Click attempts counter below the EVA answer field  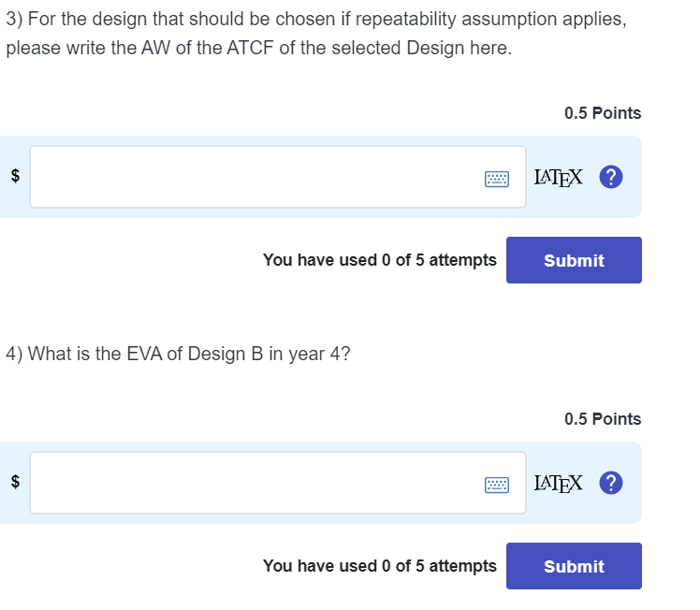(379, 566)
